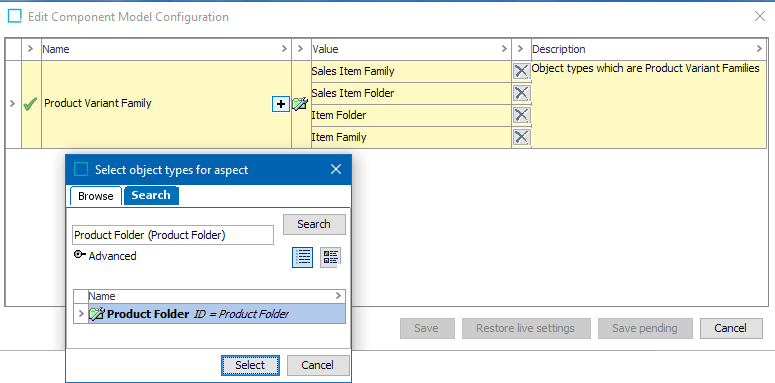Switch results to detailed view icon
The width and height of the screenshot is (775, 383).
point(331,257)
